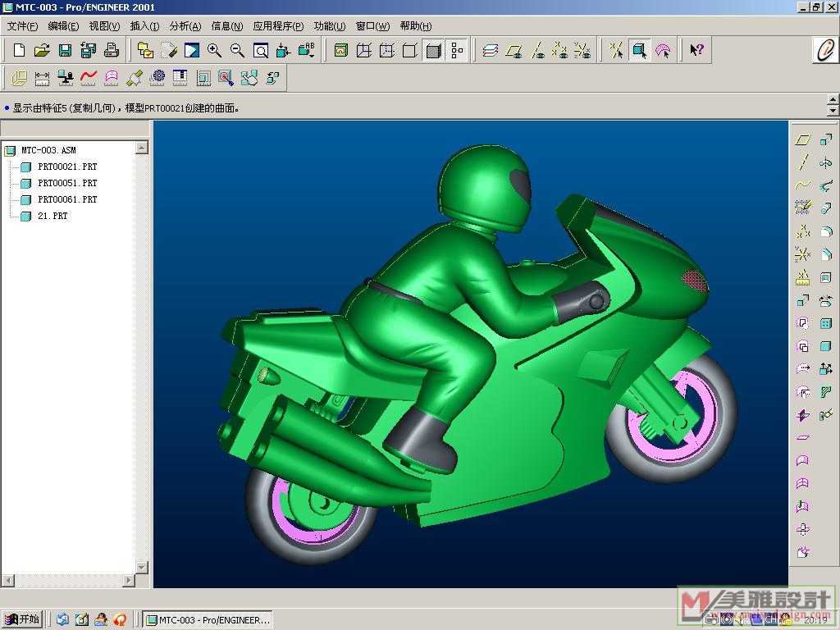
Task: Select 21.PRT in the model tree
Action: [x=52, y=216]
